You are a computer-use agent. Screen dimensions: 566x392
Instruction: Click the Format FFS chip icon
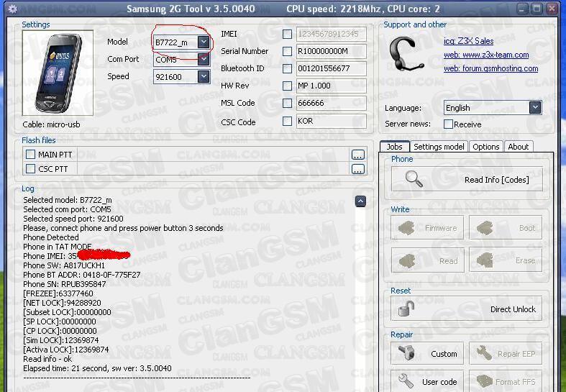click(x=485, y=381)
